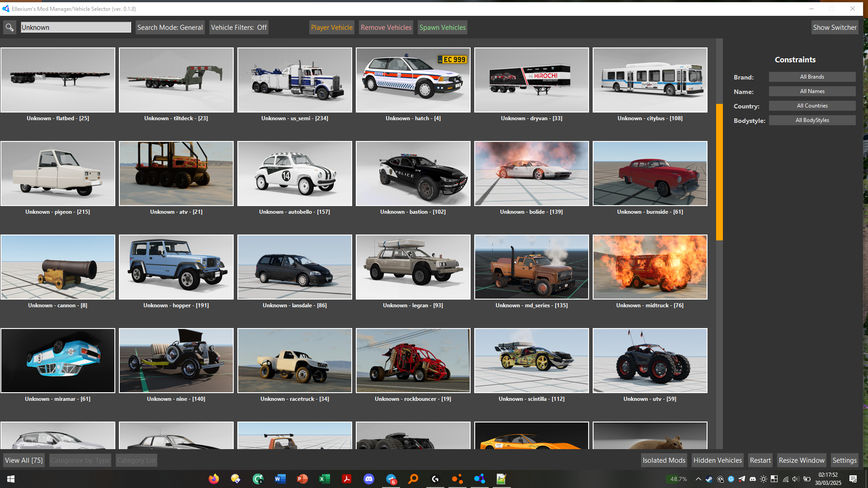Open the All BodyStyles dropdown
The width and height of the screenshot is (868, 488).
[x=812, y=120]
